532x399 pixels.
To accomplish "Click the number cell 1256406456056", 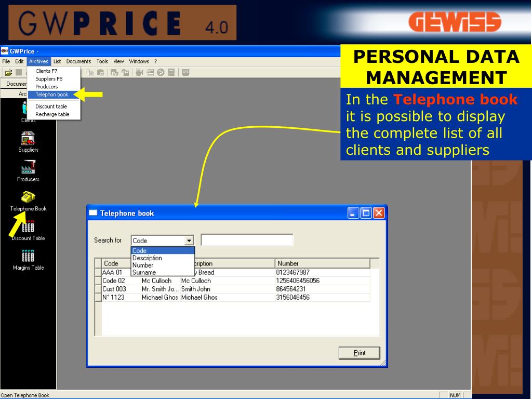I will (x=322, y=281).
